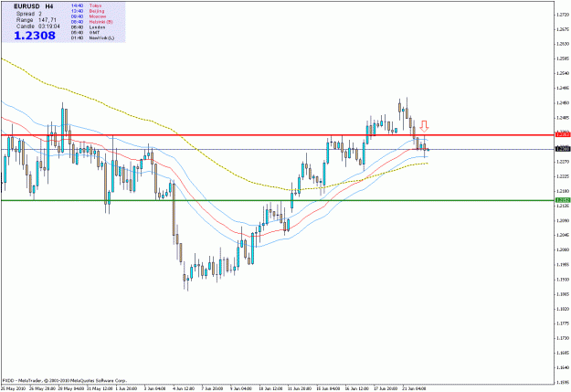Click the 1.1640 price scale label
Screen dimensions: 571x392
point(563,368)
